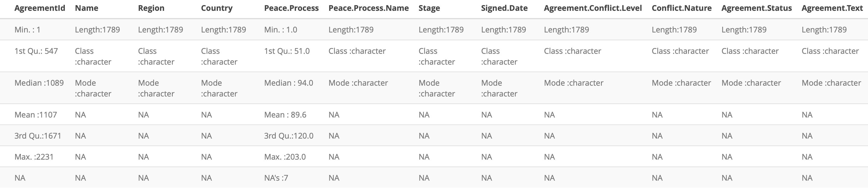Click the "Median :1089" cell

pos(39,83)
